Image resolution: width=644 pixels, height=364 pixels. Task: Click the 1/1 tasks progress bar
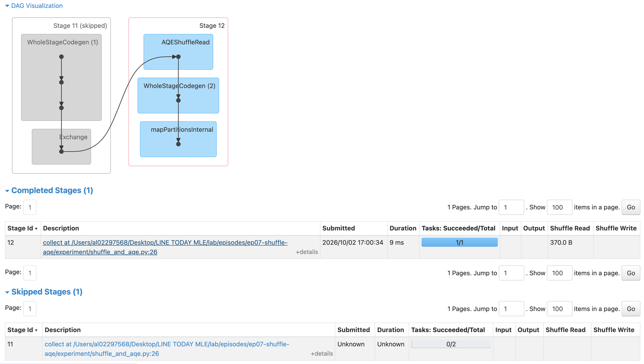click(x=460, y=242)
